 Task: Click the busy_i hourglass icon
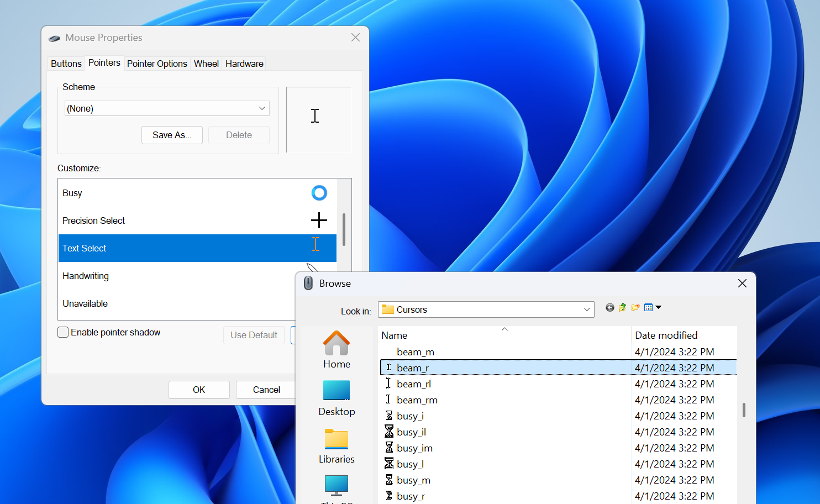[x=388, y=416]
